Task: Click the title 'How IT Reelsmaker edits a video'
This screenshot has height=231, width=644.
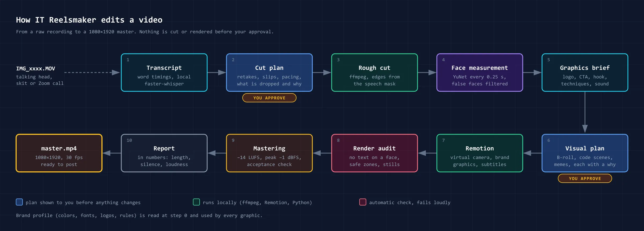Action: click(x=89, y=20)
